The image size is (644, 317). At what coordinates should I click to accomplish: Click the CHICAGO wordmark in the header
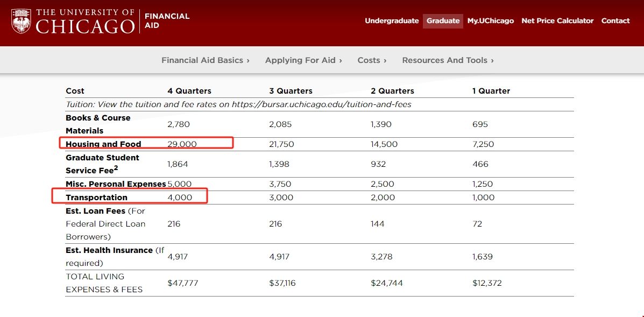[85, 26]
